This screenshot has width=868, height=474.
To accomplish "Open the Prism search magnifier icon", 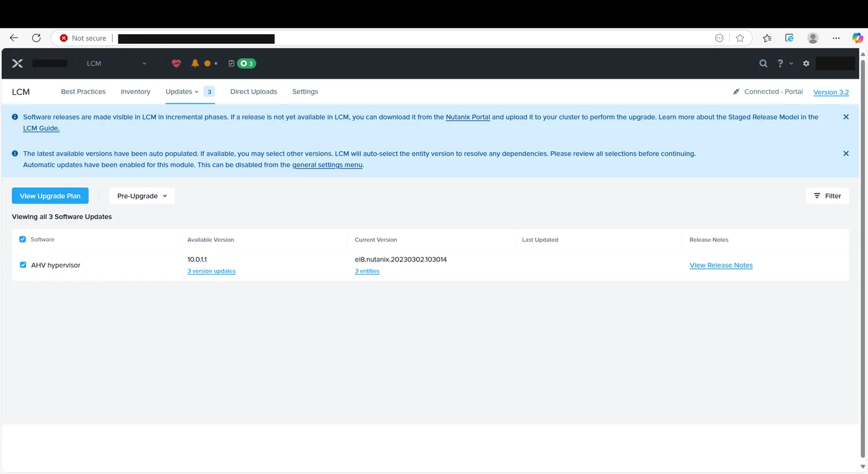I will tap(763, 63).
